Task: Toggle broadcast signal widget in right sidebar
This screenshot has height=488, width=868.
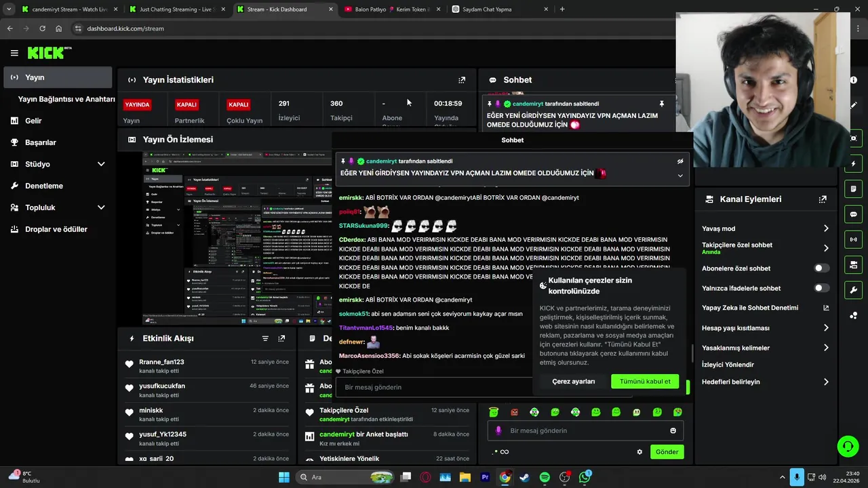Action: (x=853, y=239)
